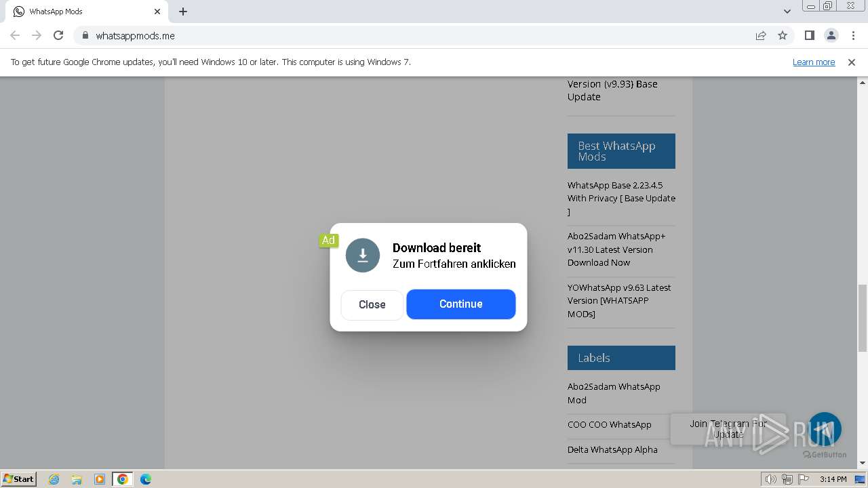Launch Internet Explorer from taskbar
The image size is (868, 488).
click(x=54, y=479)
